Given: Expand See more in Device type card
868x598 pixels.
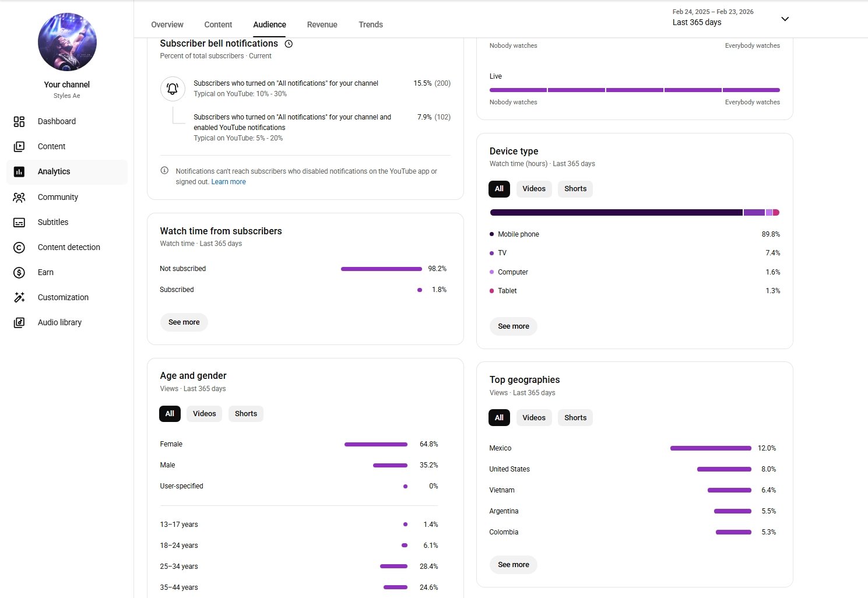Looking at the screenshot, I should (x=513, y=326).
